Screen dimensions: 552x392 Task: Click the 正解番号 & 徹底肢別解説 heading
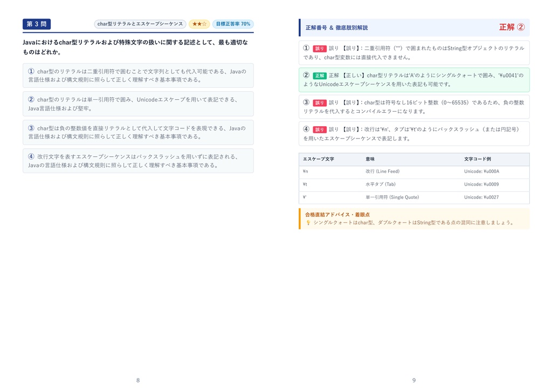coord(336,27)
